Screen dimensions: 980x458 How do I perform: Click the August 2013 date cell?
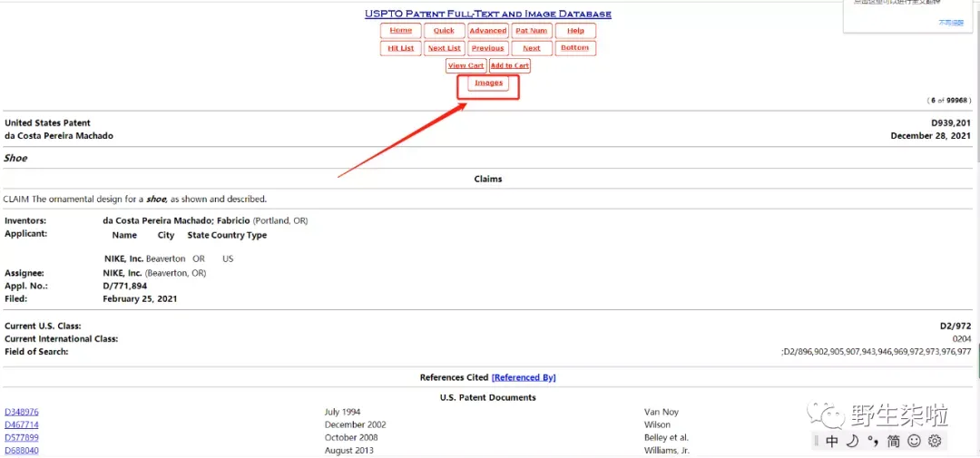pos(349,451)
